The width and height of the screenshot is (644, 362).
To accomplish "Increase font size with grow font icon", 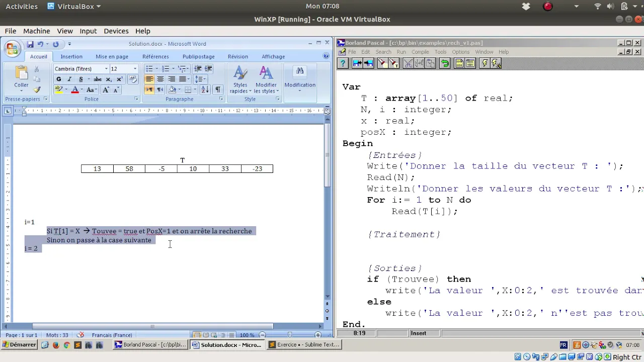I will (106, 90).
